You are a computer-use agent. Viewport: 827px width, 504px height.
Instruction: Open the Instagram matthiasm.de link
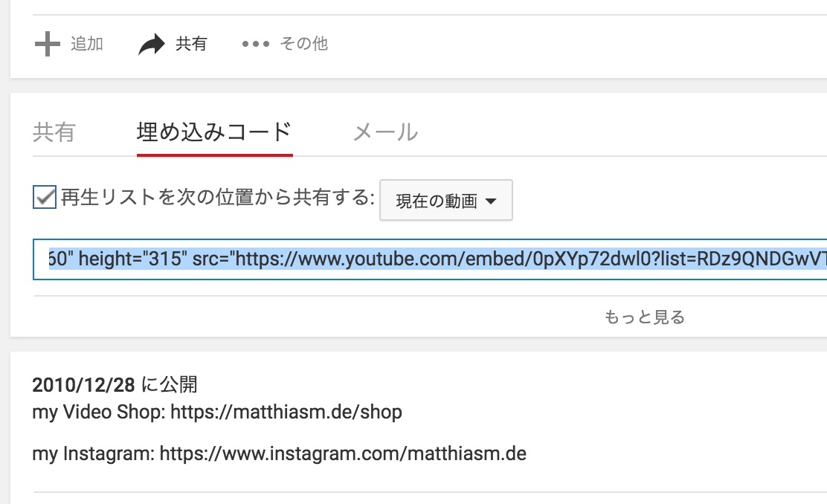343,453
